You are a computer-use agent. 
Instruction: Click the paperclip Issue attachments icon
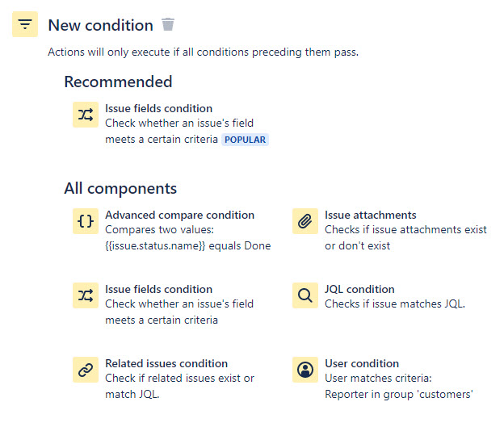[x=305, y=221]
